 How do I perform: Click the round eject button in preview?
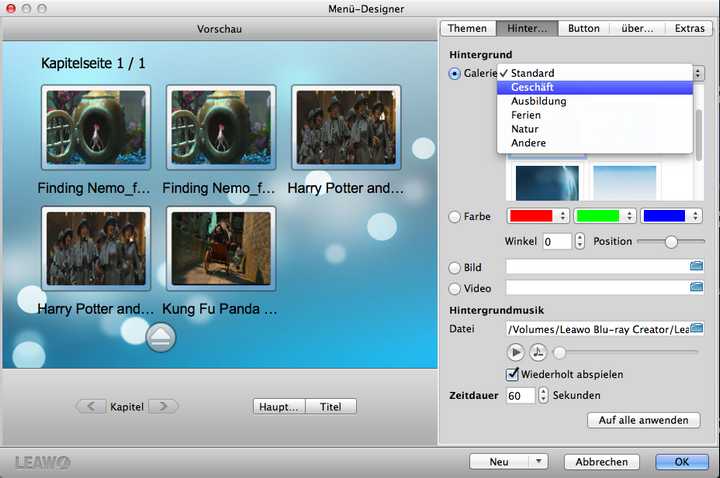(160, 337)
